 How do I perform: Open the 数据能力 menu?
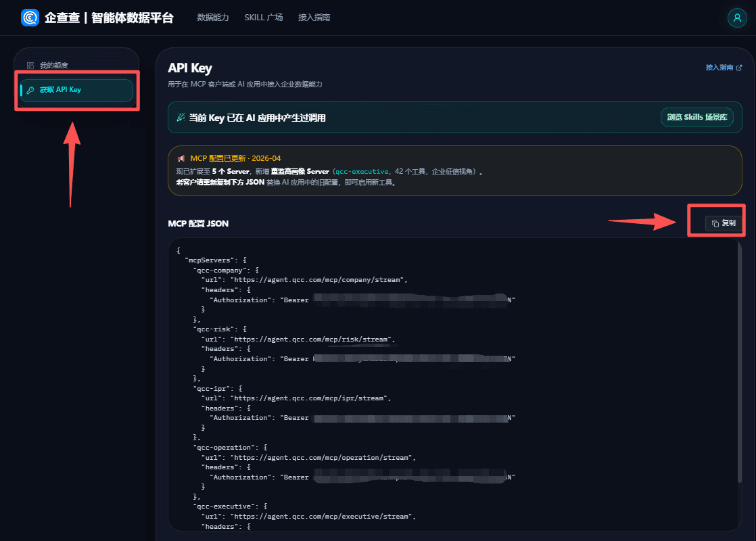pos(212,18)
